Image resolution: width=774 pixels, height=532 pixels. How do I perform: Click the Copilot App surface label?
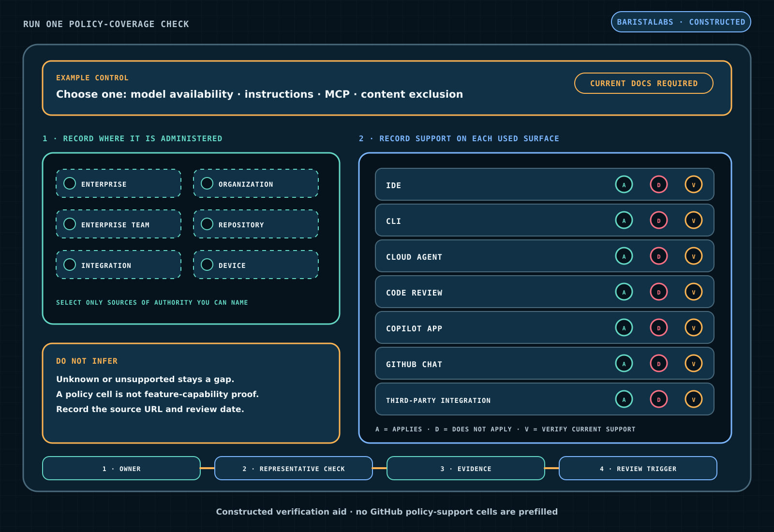[414, 328]
